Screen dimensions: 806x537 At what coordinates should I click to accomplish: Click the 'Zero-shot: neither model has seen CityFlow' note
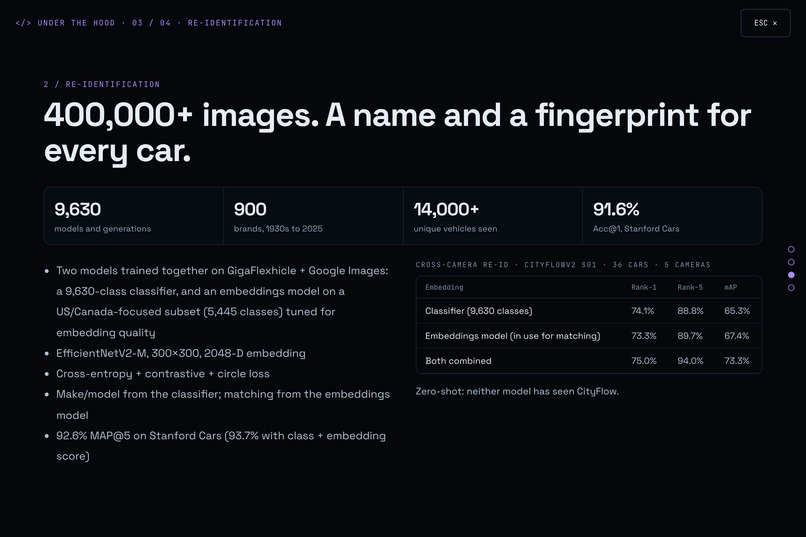pyautogui.click(x=517, y=391)
